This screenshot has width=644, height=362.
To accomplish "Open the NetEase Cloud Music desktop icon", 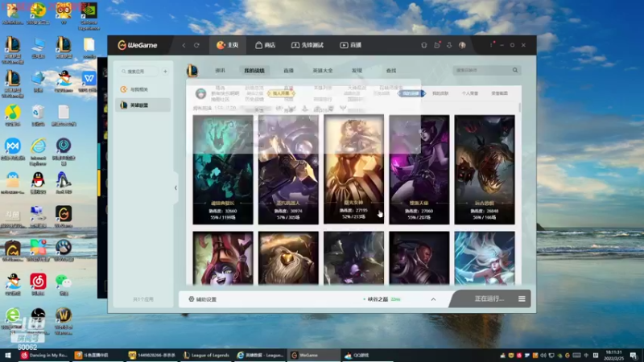I will [38, 285].
